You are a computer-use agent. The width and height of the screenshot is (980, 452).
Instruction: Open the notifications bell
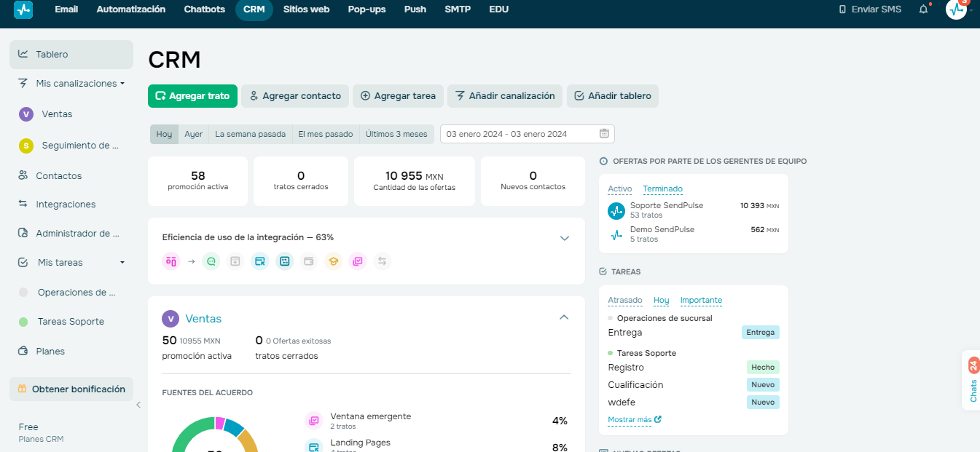click(924, 9)
